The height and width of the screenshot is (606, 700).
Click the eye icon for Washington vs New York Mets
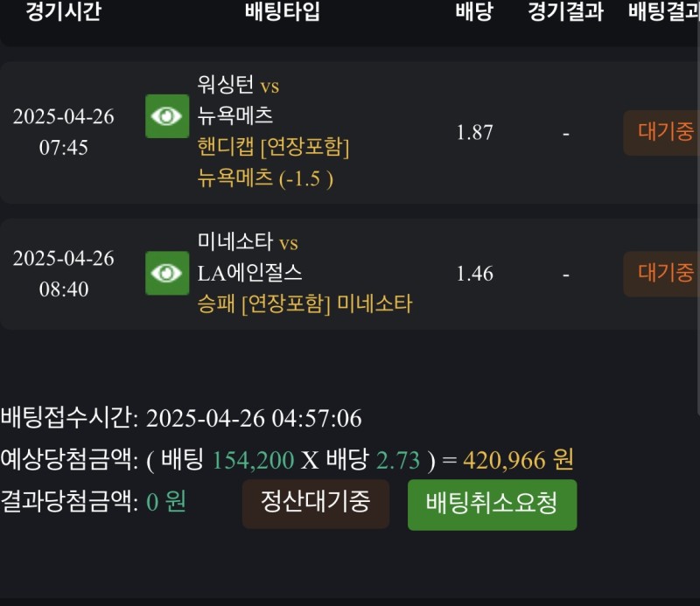[167, 116]
